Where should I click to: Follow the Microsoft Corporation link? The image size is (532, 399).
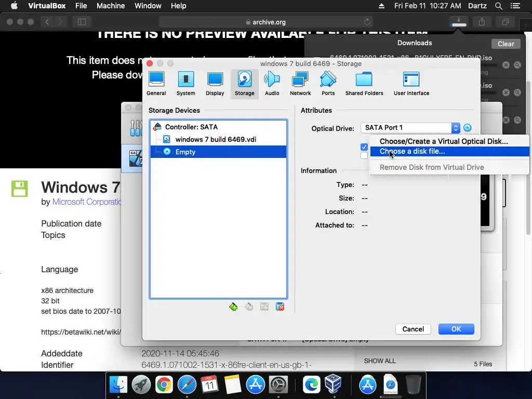87,202
